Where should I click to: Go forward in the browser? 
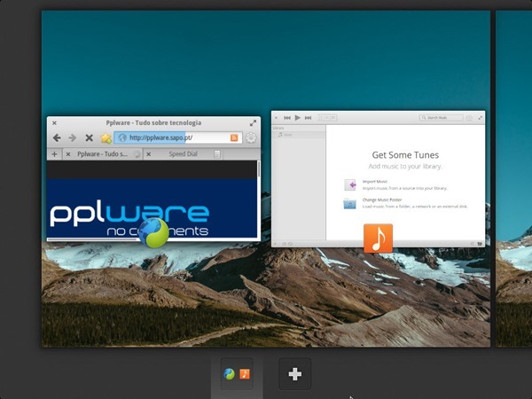tap(73, 137)
